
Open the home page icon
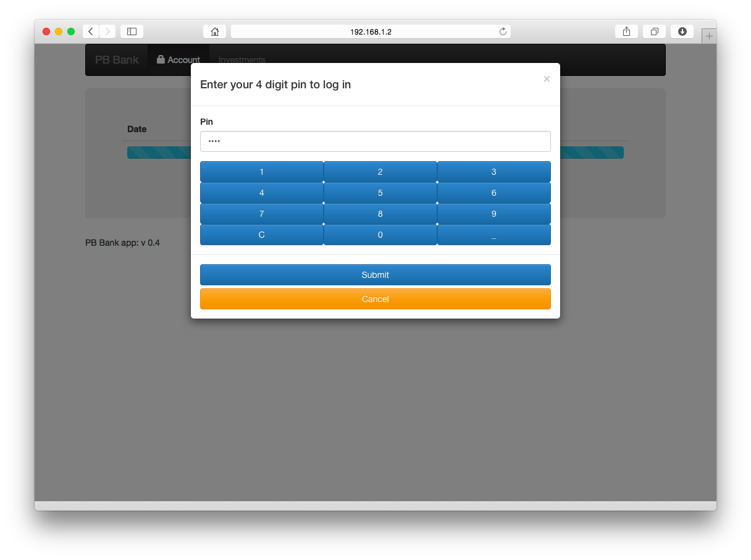[214, 31]
